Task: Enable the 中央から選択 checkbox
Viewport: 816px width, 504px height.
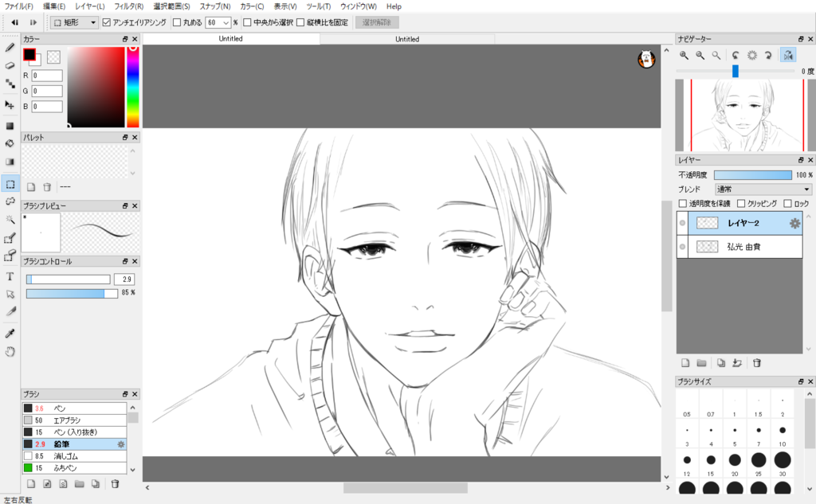Action: coord(247,22)
